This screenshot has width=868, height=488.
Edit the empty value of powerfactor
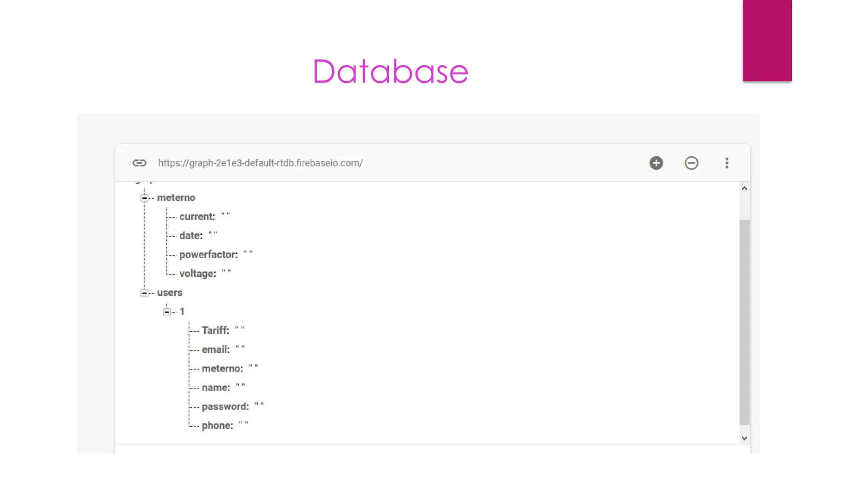point(248,253)
